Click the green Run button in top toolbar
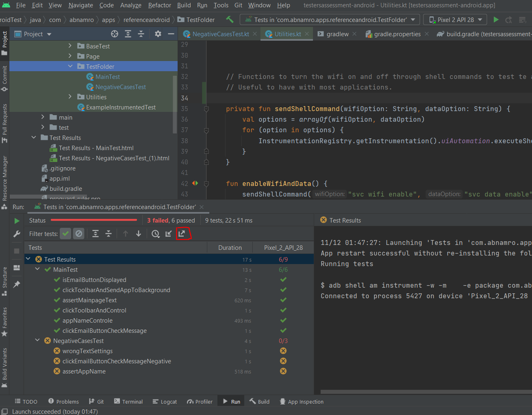532x415 pixels. [x=496, y=20]
